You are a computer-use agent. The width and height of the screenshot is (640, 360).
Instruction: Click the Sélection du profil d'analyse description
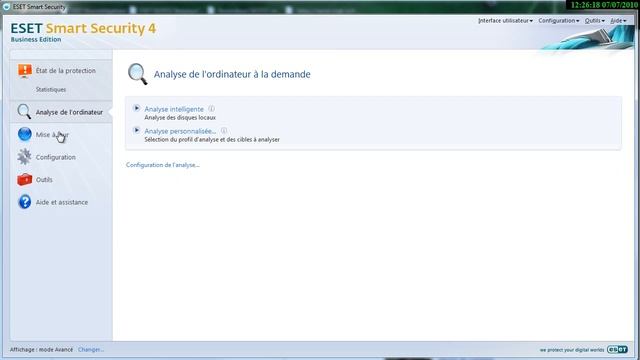(x=212, y=140)
